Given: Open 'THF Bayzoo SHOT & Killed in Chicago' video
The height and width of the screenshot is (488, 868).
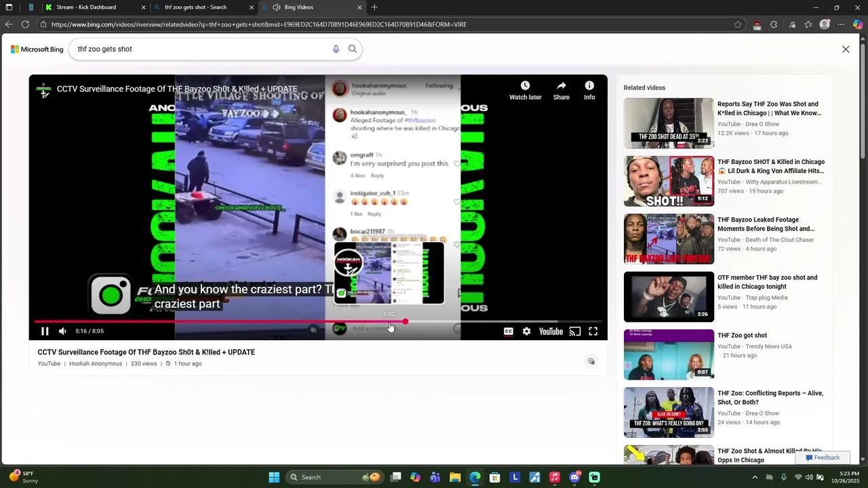Looking at the screenshot, I should (771, 166).
